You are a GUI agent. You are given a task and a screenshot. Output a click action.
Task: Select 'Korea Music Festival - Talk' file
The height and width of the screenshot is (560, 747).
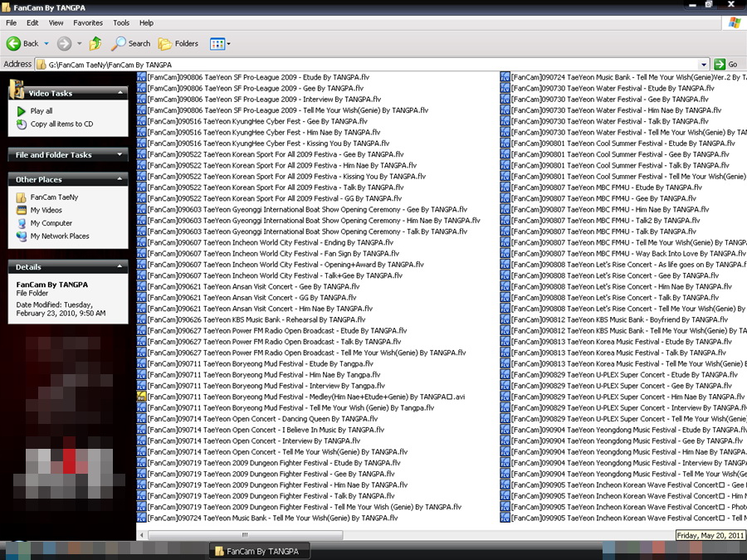tap(618, 353)
